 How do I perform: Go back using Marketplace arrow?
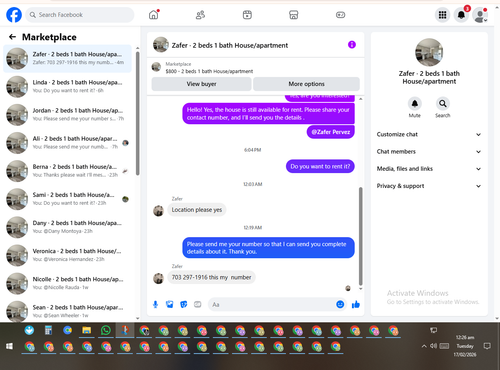pyautogui.click(x=12, y=37)
